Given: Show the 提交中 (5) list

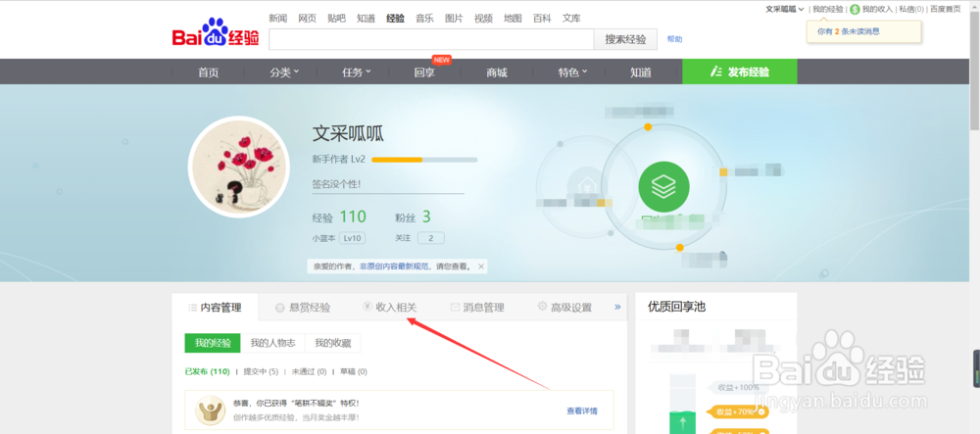Looking at the screenshot, I should click(x=261, y=371).
